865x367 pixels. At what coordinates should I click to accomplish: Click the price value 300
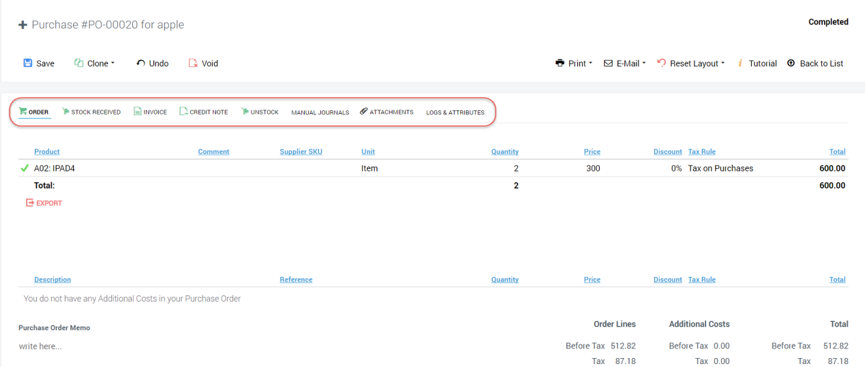[x=593, y=168]
